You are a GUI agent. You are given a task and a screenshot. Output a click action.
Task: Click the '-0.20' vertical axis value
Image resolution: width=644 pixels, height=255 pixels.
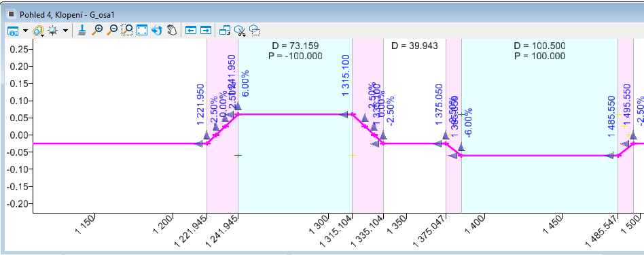(18, 203)
